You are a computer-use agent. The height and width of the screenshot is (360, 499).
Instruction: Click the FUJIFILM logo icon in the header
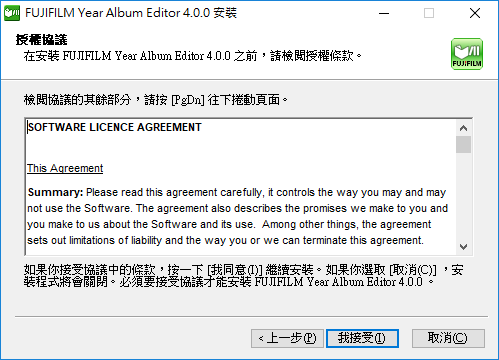pos(467,54)
